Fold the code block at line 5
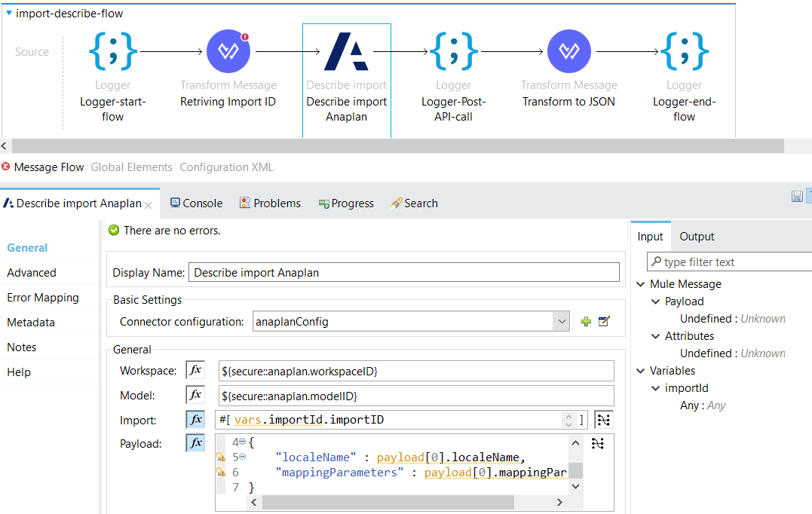This screenshot has width=812, height=514. pyautogui.click(x=242, y=457)
